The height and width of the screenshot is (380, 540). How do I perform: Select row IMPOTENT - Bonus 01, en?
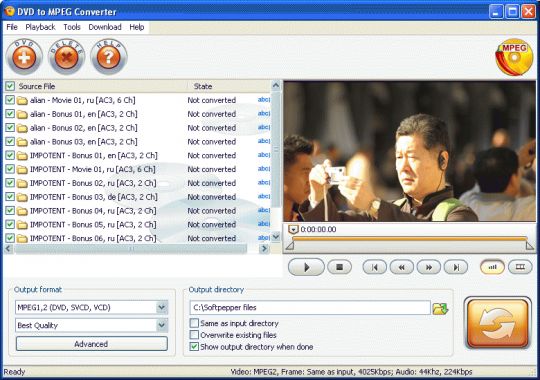coord(138,155)
